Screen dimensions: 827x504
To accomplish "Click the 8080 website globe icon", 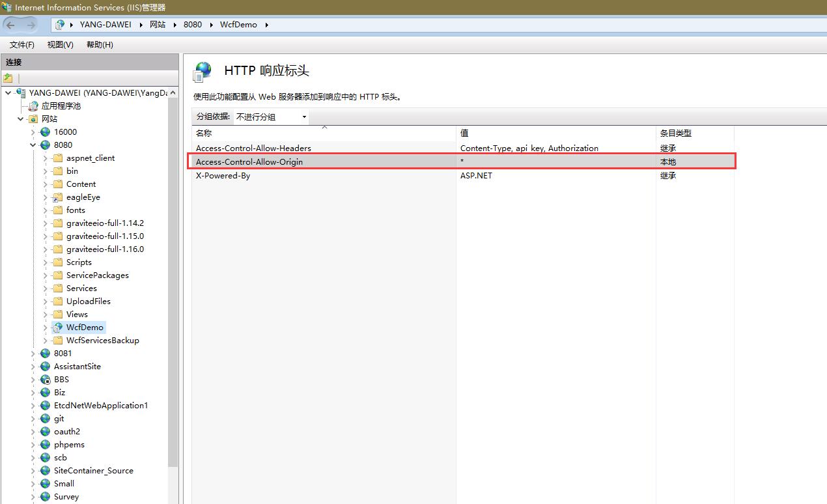I will [x=44, y=145].
